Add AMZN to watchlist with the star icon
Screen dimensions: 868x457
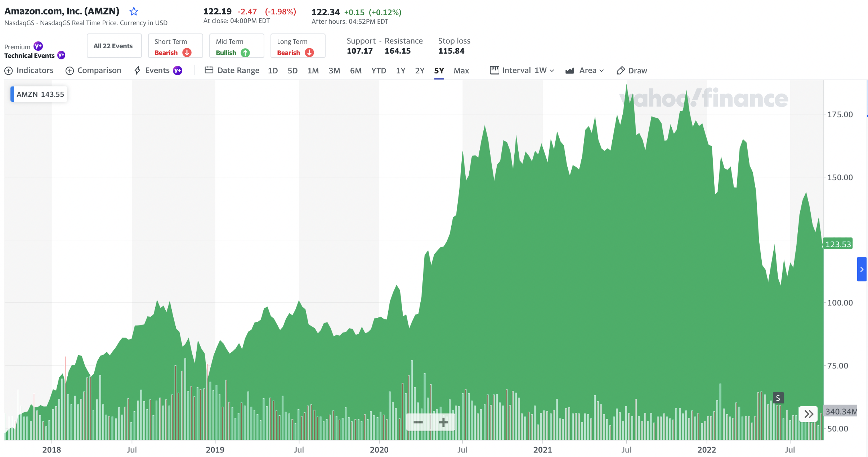[x=134, y=12]
